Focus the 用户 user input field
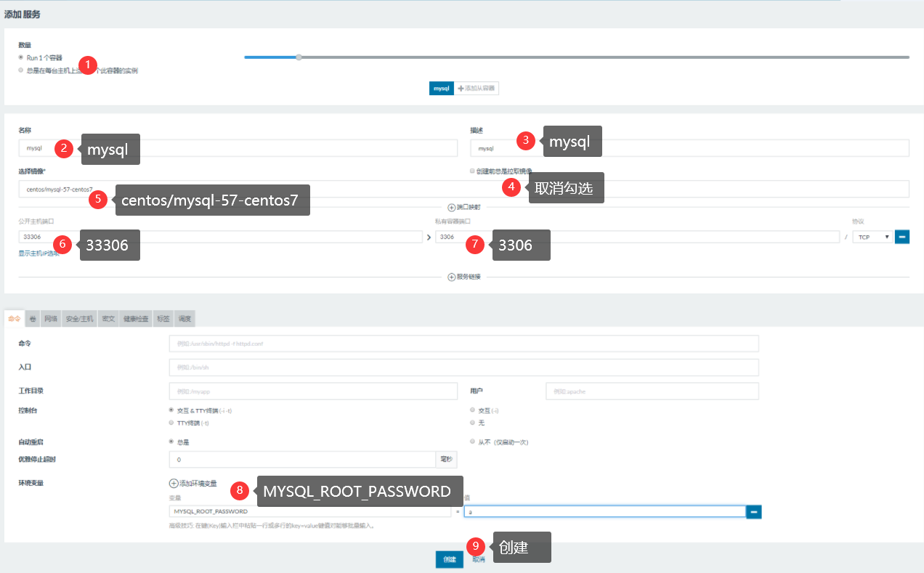This screenshot has height=573, width=924. pyautogui.click(x=652, y=391)
